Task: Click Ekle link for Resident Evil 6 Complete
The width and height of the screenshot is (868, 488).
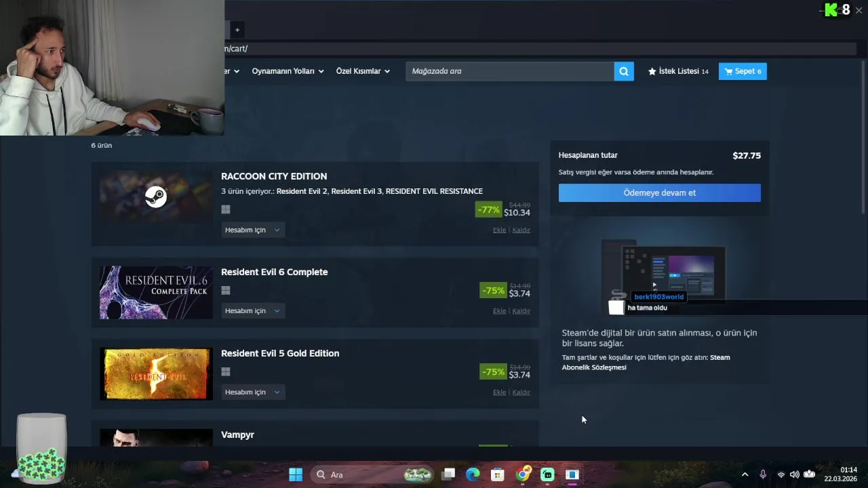Action: (x=499, y=311)
